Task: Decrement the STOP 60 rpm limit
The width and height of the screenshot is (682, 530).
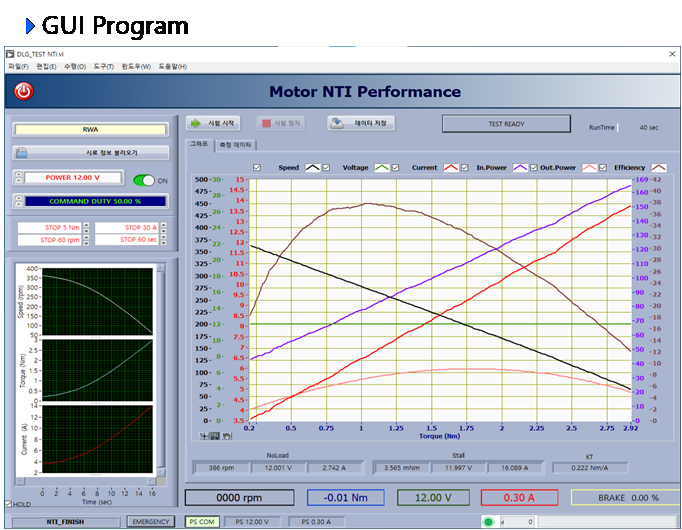Action: pyautogui.click(x=86, y=243)
